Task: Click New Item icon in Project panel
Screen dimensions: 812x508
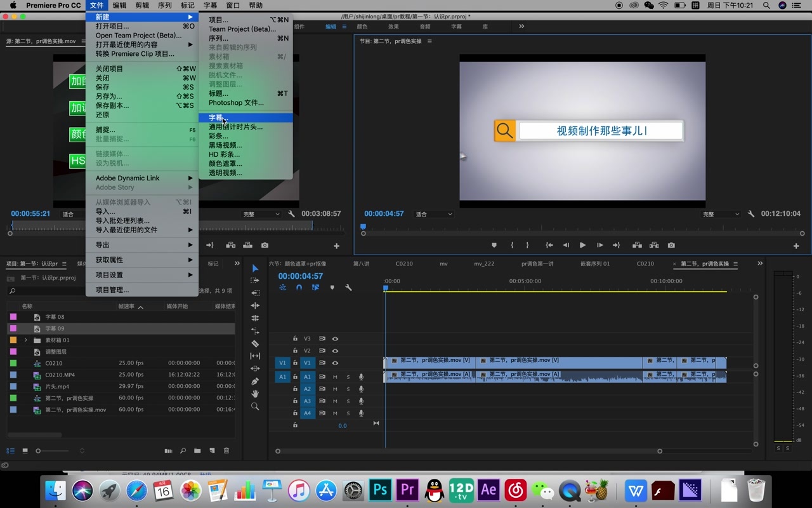Action: 212,451
